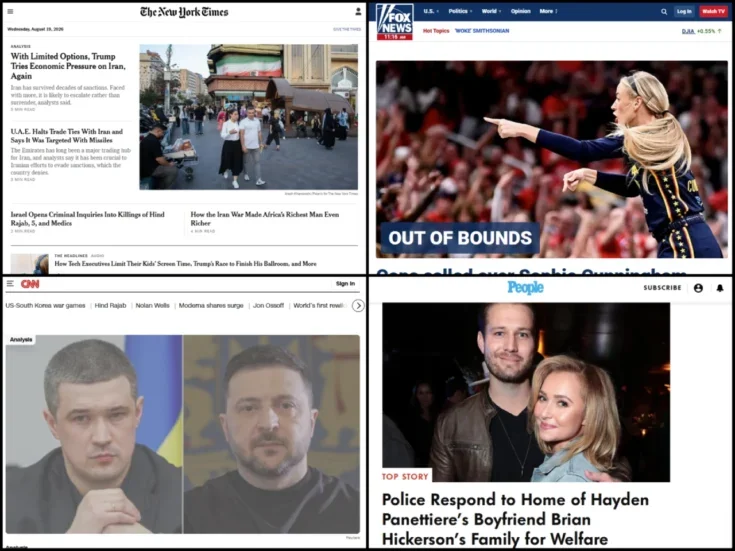The image size is (735, 551).
Task: Click the People account profile icon
Action: pyautogui.click(x=698, y=288)
